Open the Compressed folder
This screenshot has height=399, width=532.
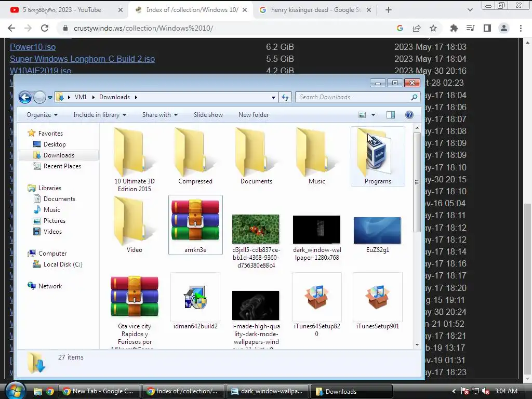[x=195, y=156]
